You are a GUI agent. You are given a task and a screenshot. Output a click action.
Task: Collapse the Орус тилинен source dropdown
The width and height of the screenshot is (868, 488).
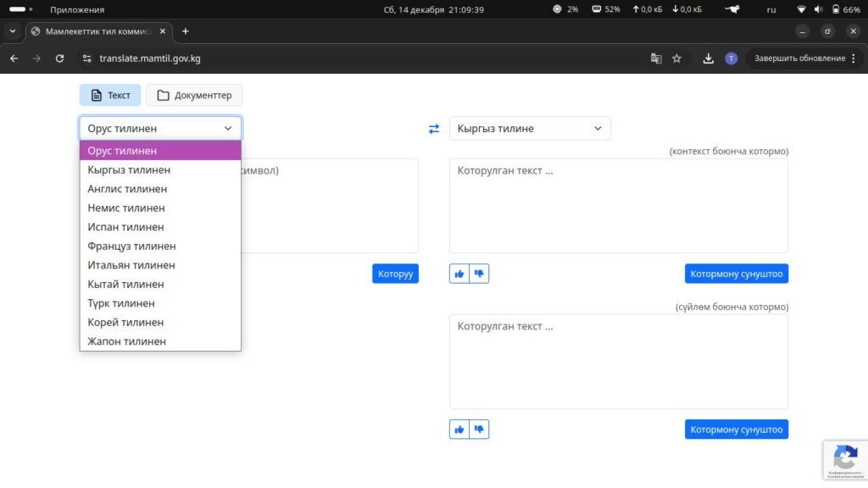click(160, 129)
